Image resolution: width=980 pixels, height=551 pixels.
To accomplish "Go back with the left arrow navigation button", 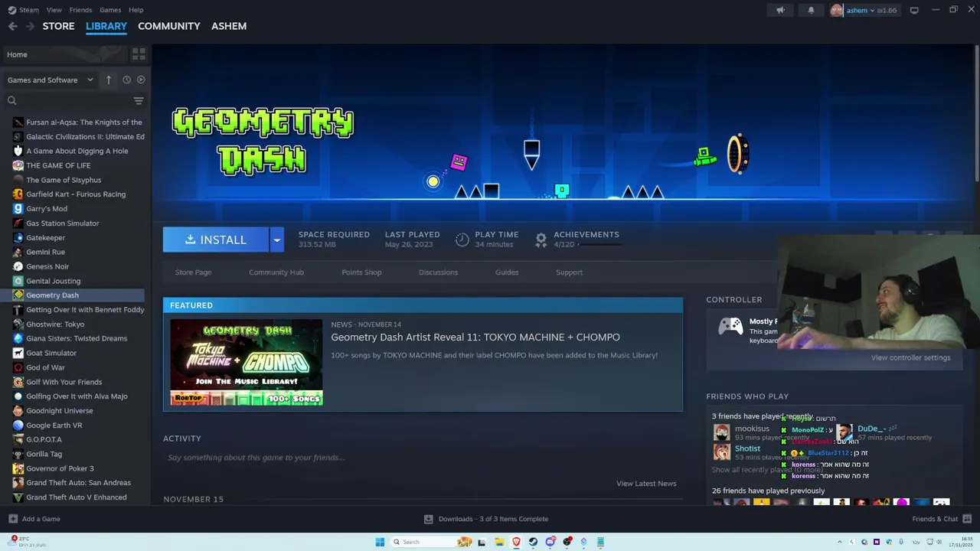I will (x=12, y=26).
